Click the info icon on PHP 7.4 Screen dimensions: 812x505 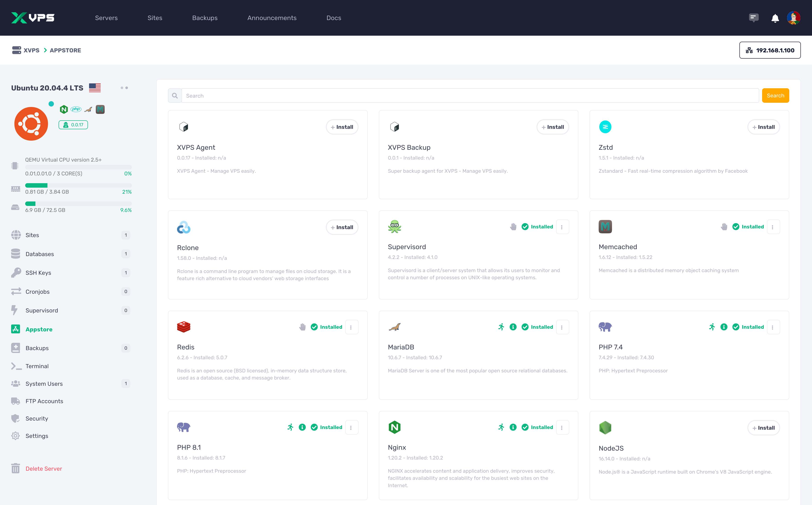coord(724,327)
